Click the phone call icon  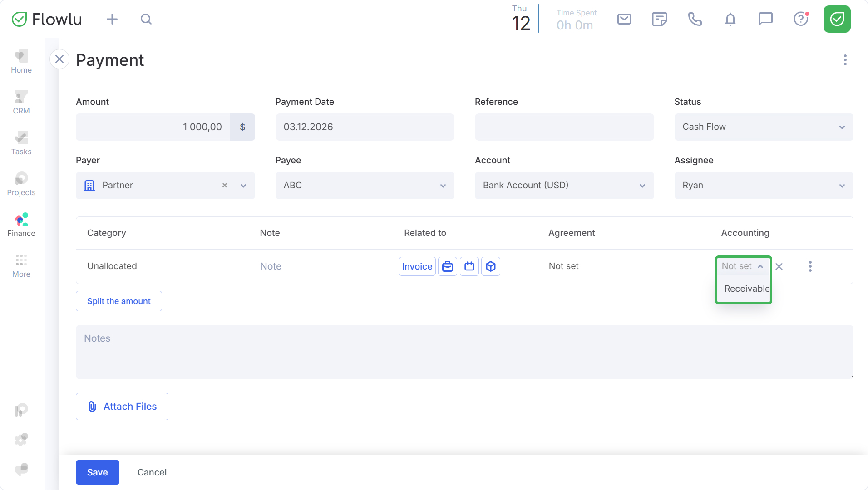(695, 19)
